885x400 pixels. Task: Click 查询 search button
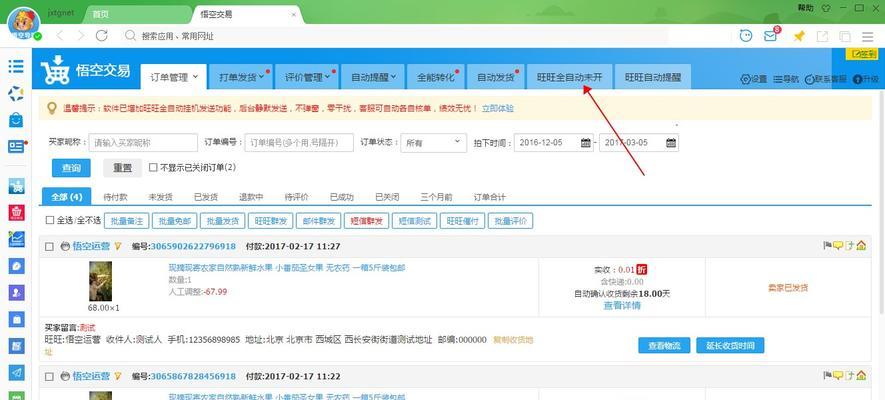pyautogui.click(x=71, y=168)
